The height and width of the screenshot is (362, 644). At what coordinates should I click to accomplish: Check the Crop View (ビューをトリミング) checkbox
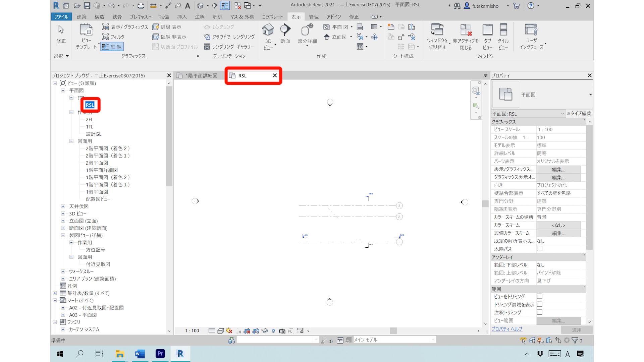tap(539, 296)
